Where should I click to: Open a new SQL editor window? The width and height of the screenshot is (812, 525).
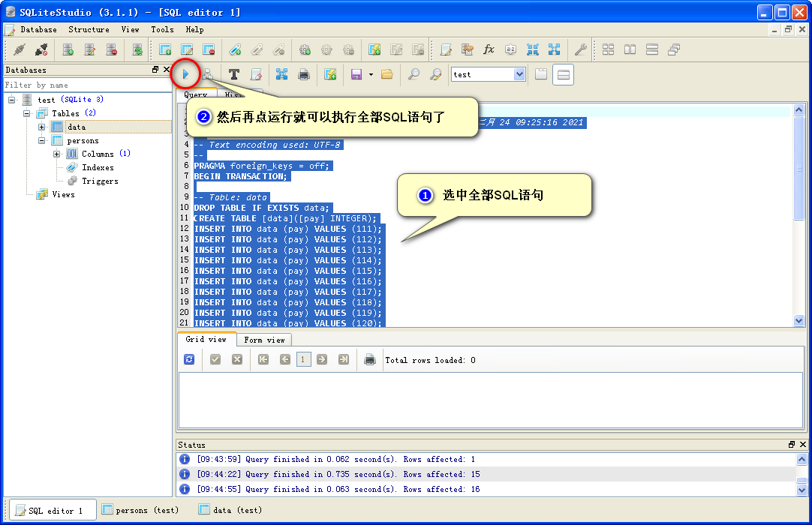point(446,49)
